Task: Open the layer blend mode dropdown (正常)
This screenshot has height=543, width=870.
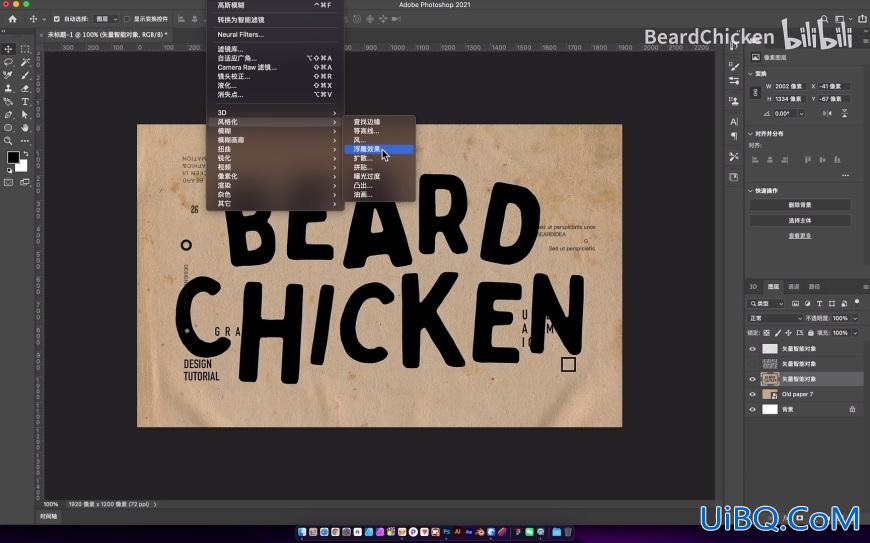Action: [775, 318]
